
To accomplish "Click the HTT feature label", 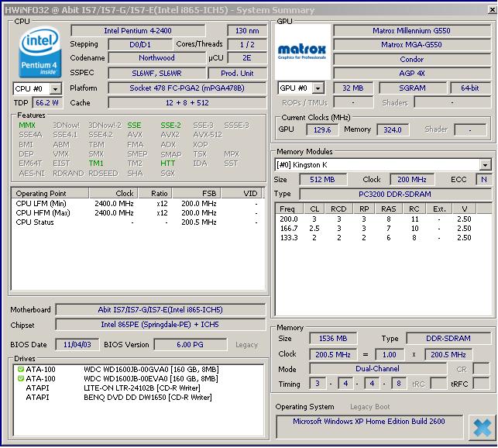I will [x=168, y=164].
